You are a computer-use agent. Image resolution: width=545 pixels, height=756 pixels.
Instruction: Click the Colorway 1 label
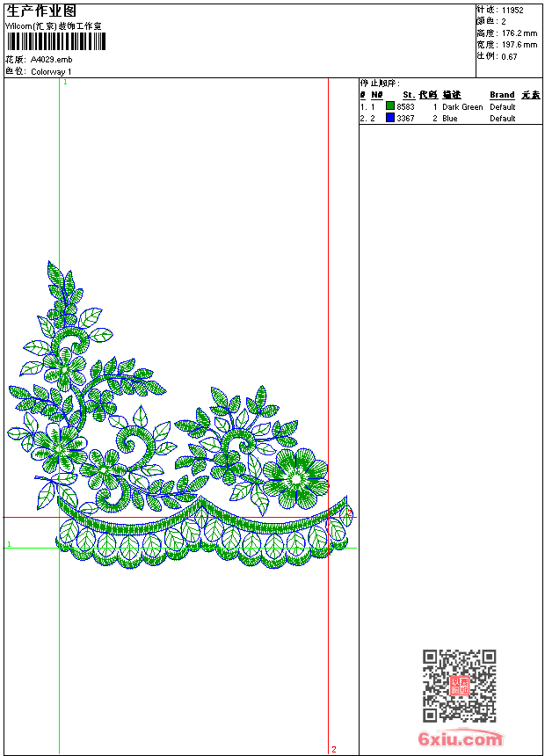52,71
